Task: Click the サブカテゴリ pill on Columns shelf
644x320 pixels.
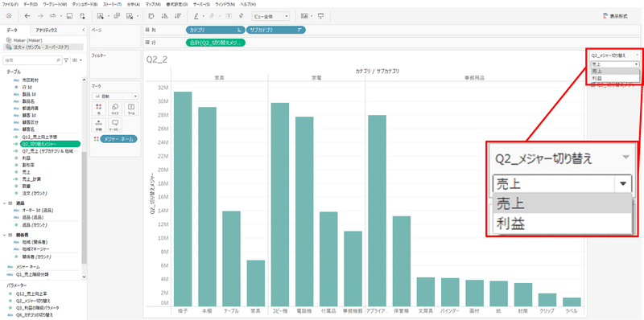Action: [276, 30]
